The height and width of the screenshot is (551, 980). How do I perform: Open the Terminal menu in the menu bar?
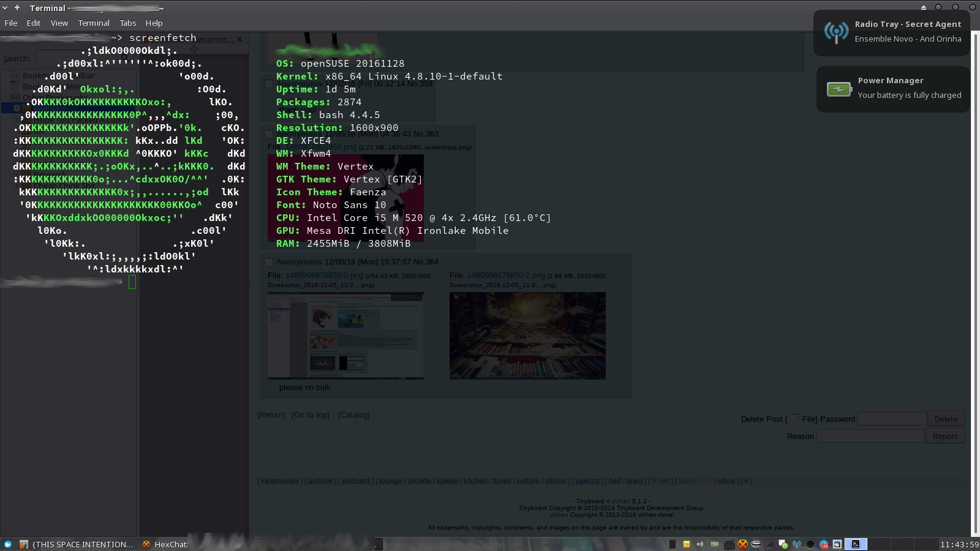(94, 23)
